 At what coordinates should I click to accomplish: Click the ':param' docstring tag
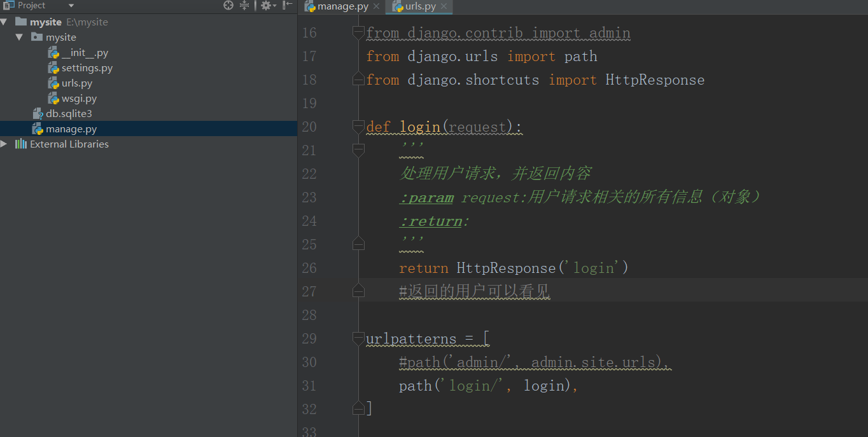[x=426, y=198]
